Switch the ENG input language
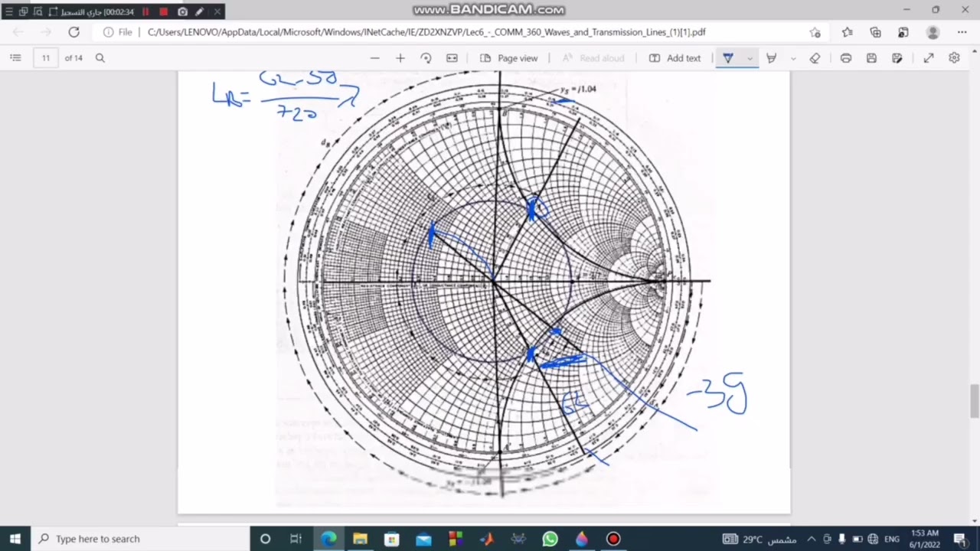This screenshot has height=551, width=980. pos(891,539)
